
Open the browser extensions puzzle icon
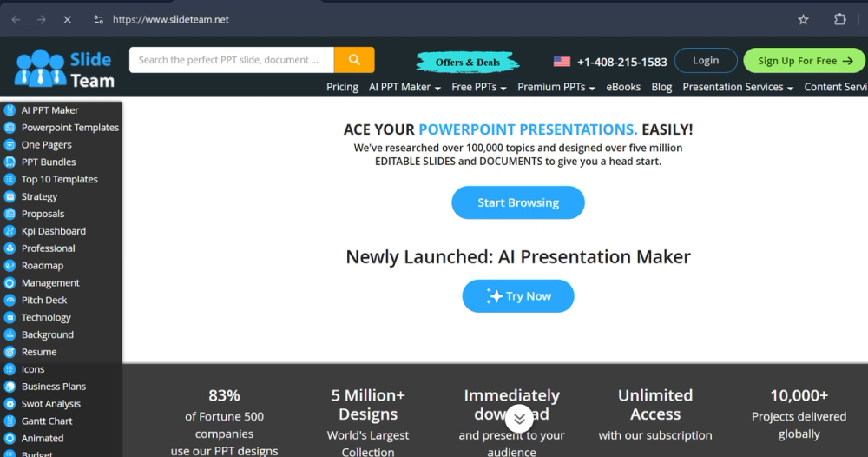coord(839,19)
